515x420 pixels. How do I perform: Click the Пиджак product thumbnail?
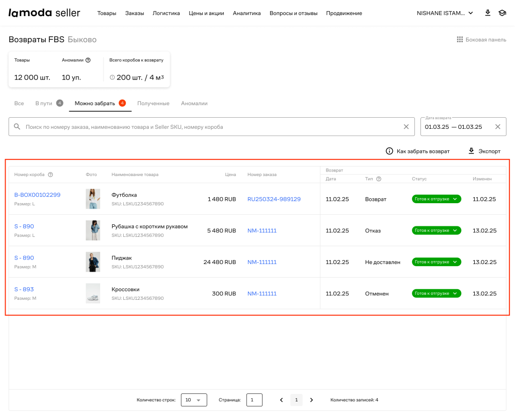coord(93,262)
